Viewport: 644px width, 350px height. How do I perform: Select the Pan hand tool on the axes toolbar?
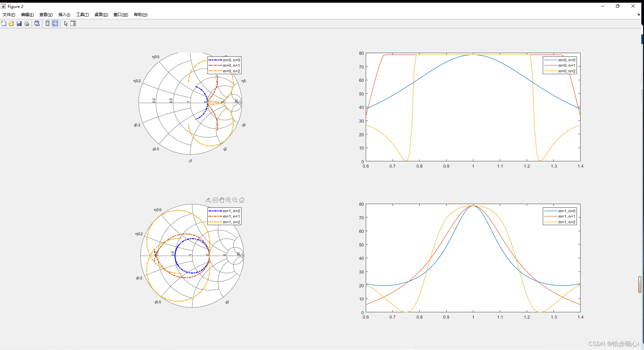tap(222, 200)
